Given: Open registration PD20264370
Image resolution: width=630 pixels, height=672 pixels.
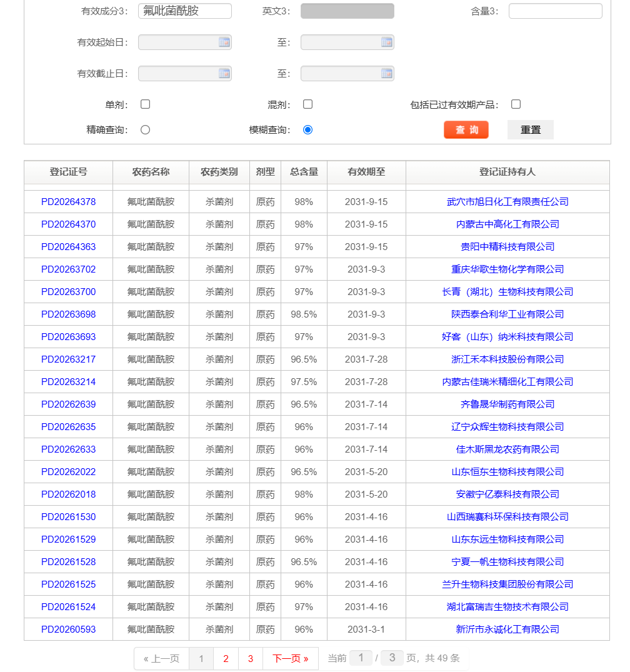Looking at the screenshot, I should (69, 224).
